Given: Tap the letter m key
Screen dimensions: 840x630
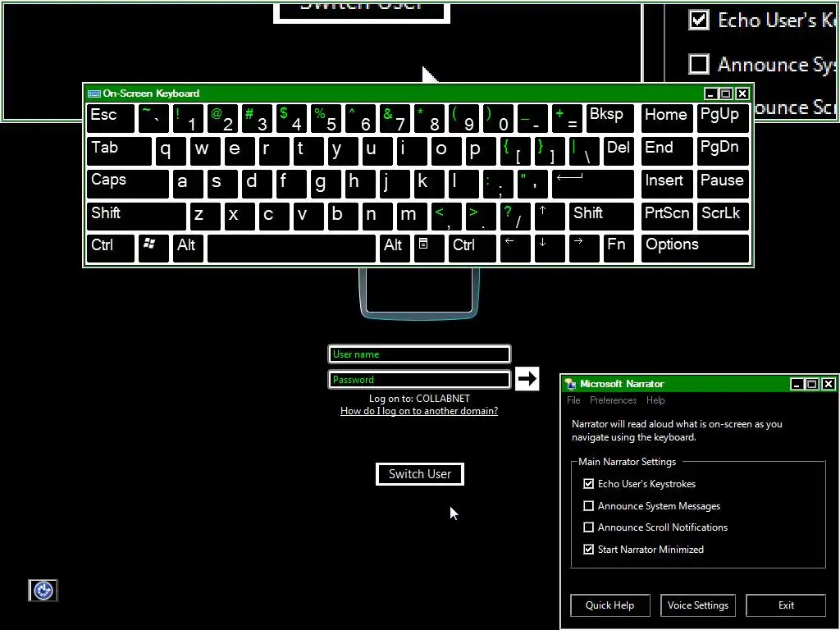Looking at the screenshot, I should (x=412, y=216).
